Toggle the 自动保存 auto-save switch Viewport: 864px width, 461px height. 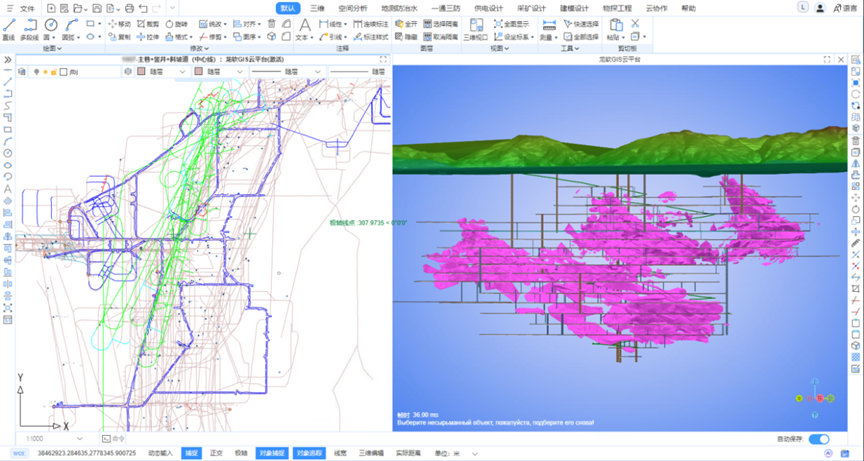[818, 439]
